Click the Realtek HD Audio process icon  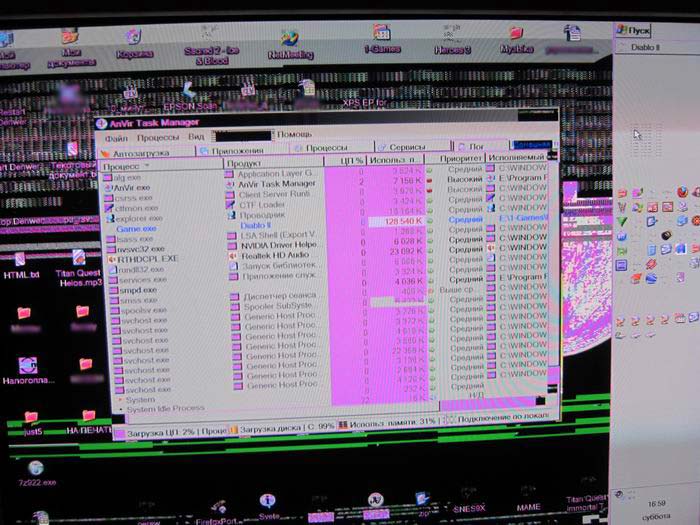(234, 253)
